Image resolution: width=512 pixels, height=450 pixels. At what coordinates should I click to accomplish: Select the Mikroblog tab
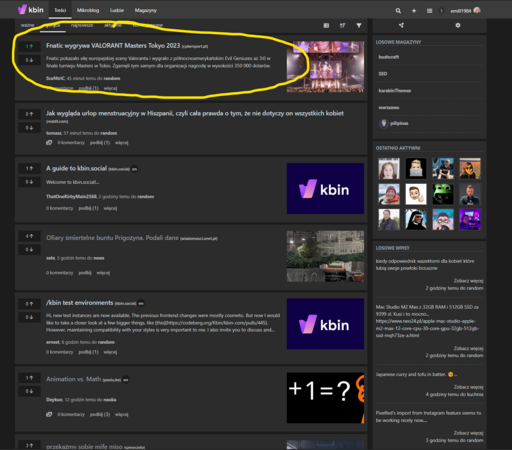coord(88,10)
